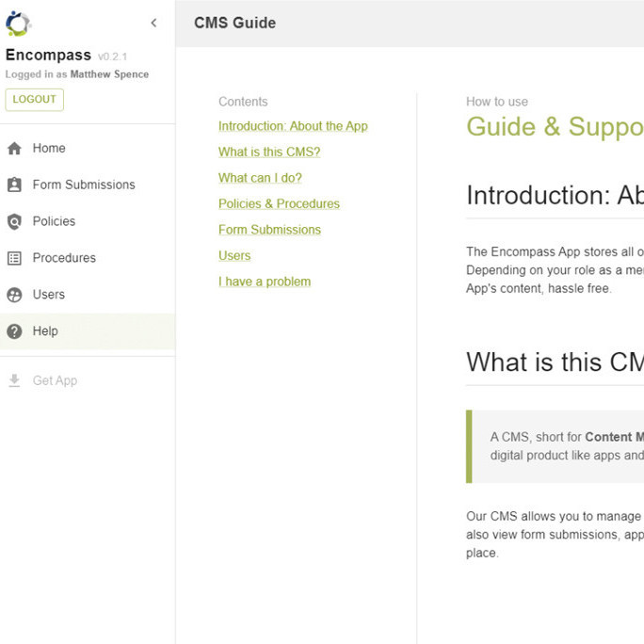Image resolution: width=644 pixels, height=644 pixels.
Task: Follow the 'What is this CMS?' link
Action: [x=269, y=152]
